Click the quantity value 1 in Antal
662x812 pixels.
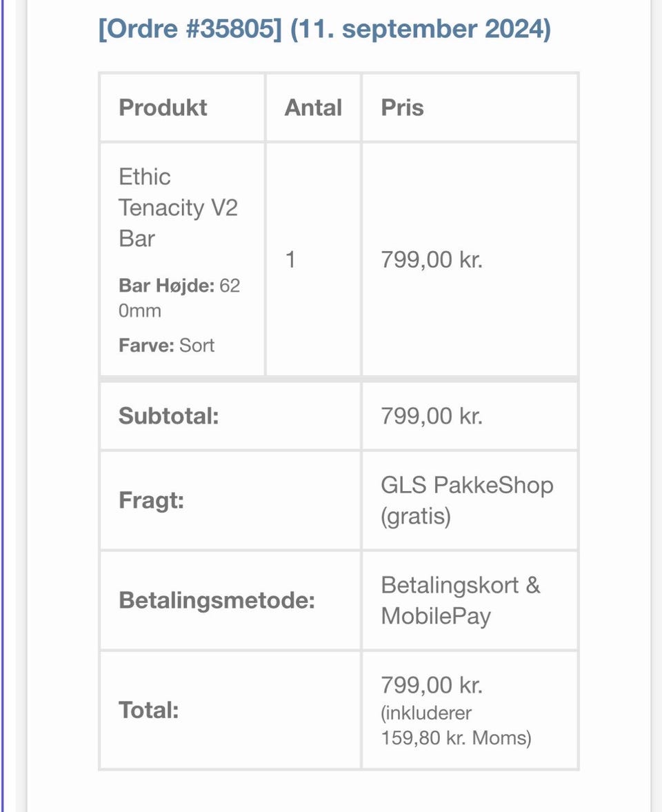pyautogui.click(x=290, y=260)
